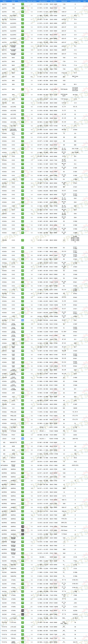Click the engine code ZC1
Image resolution: width=88 pixels, height=644 pixels.
75,347
